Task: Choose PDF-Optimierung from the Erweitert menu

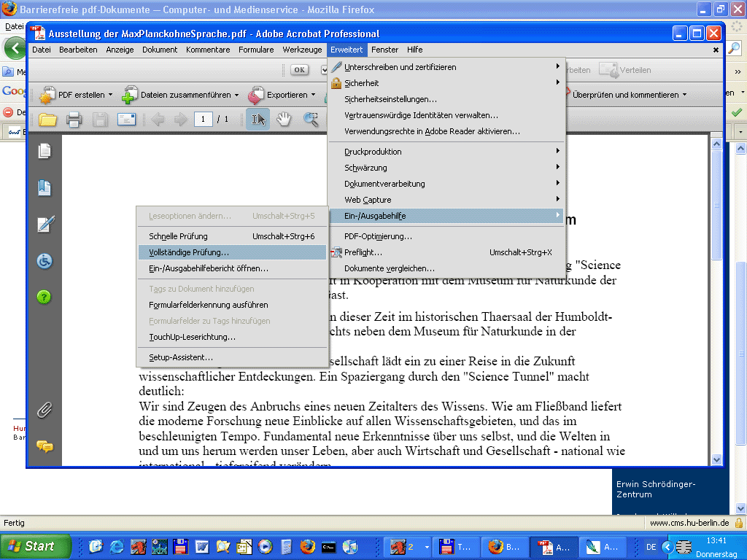Action: coord(378,236)
